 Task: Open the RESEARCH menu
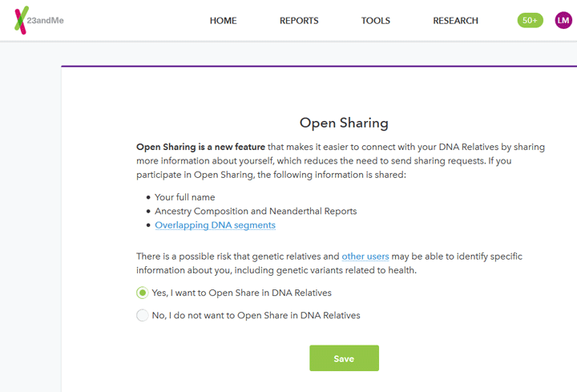(455, 21)
